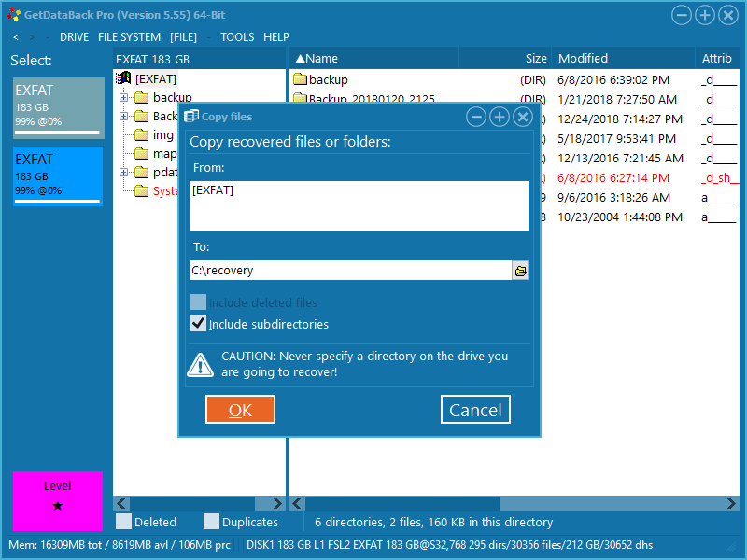Open the TOOLS menu
747x560 pixels.
click(x=237, y=37)
